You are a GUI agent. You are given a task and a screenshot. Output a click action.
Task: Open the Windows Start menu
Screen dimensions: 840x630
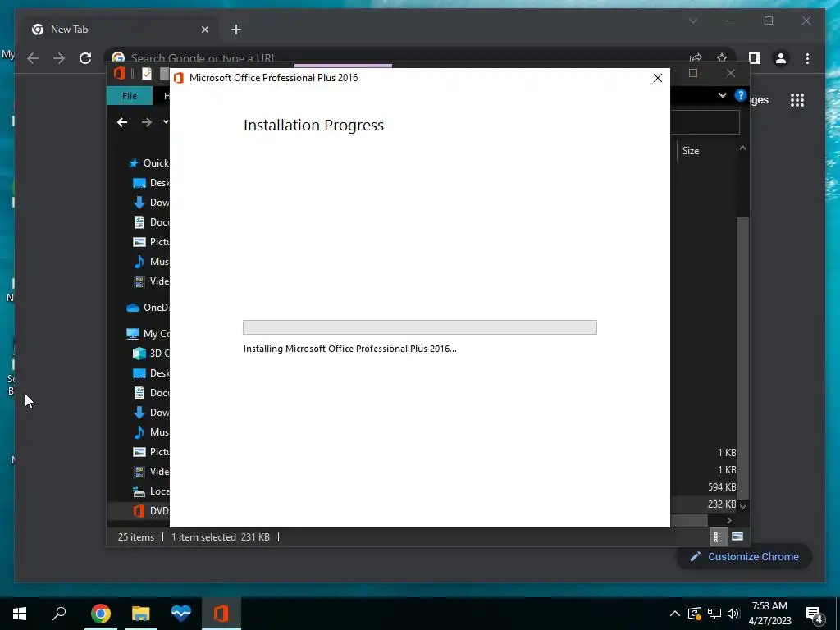point(20,614)
